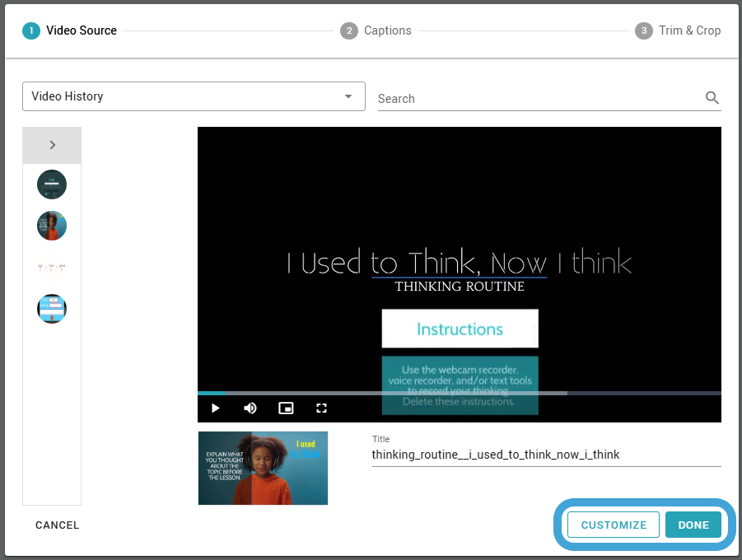Select the fourth light-blue video thumbnail
The height and width of the screenshot is (560, 742).
click(52, 309)
